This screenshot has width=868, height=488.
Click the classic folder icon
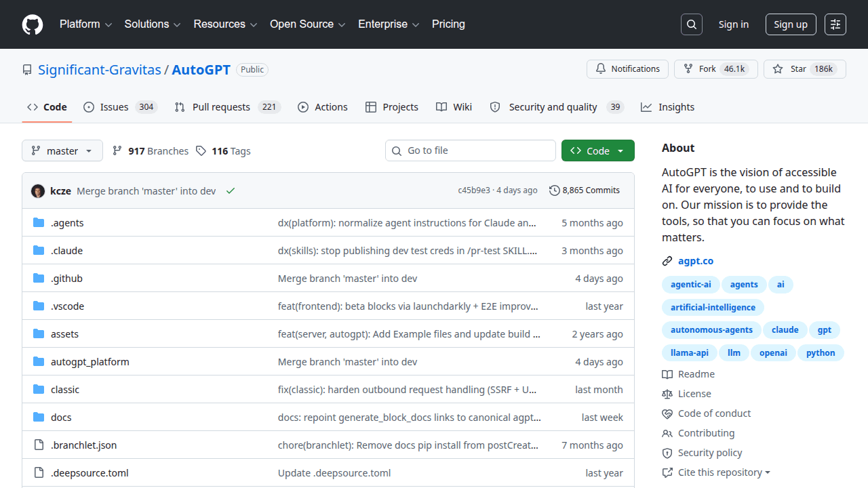(x=39, y=390)
